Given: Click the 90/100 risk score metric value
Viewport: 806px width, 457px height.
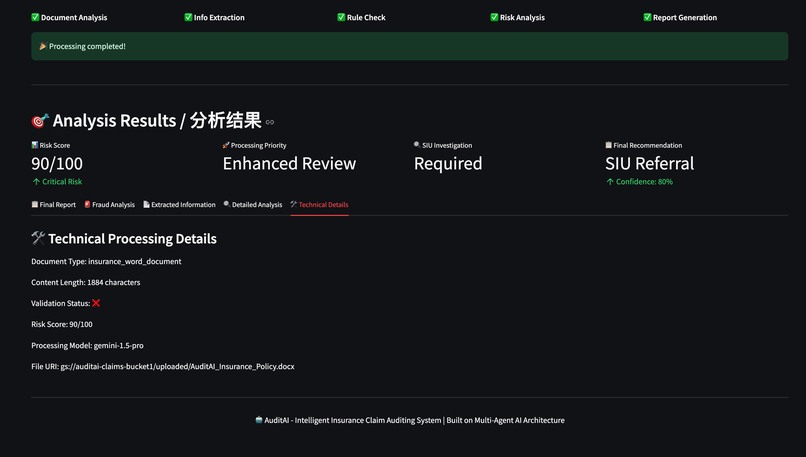Looking at the screenshot, I should coord(57,163).
